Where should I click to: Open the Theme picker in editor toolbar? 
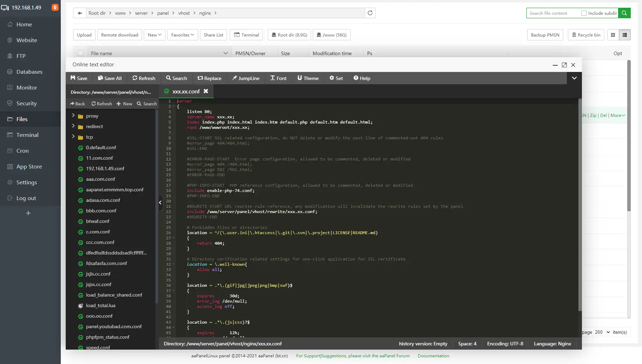pos(308,78)
